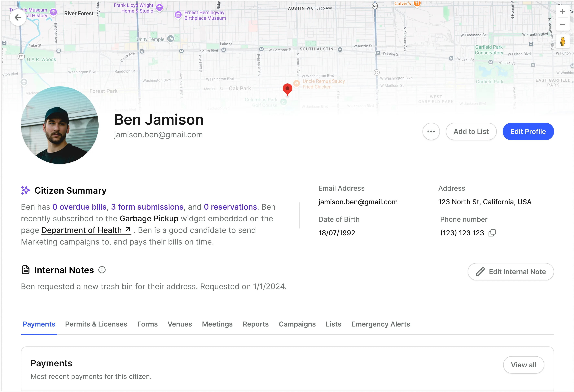Zoom in on the map
The image size is (574, 392).
[x=563, y=11]
